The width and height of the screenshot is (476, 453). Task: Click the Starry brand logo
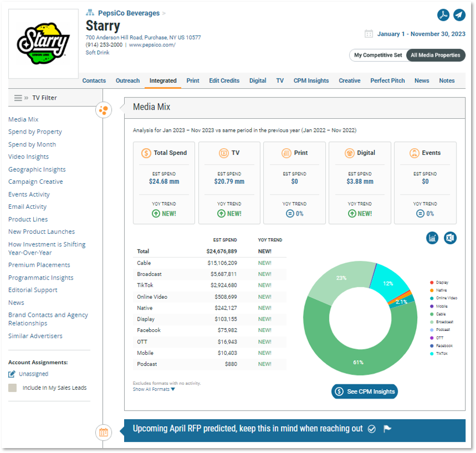[x=44, y=44]
